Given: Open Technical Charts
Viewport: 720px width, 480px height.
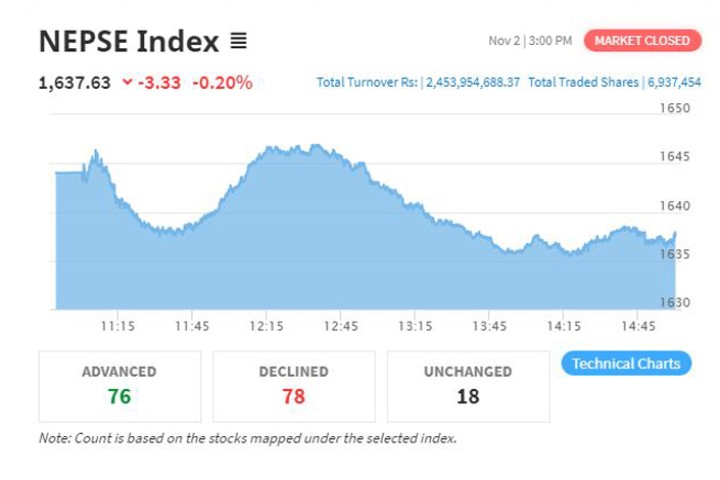Looking at the screenshot, I should [x=626, y=363].
